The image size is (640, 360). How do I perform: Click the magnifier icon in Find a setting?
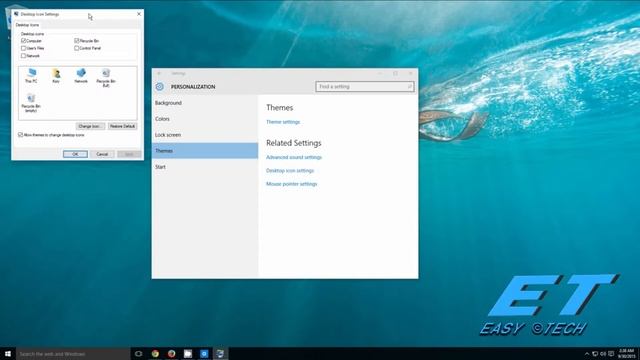tap(409, 87)
